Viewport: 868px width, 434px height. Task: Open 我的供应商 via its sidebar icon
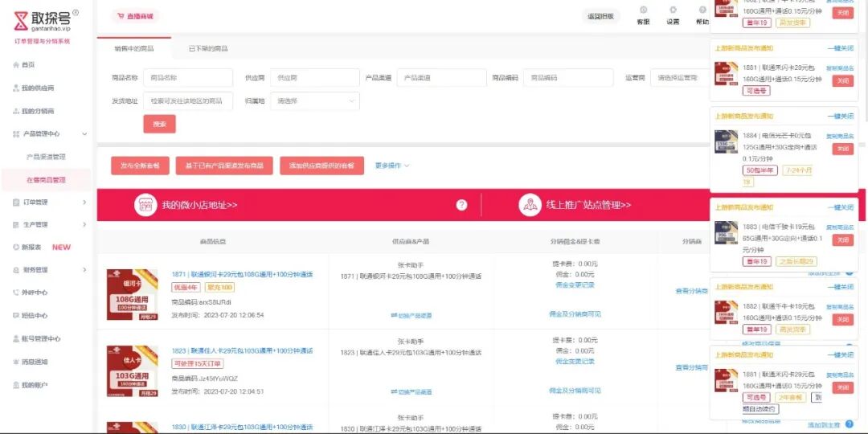[x=15, y=88]
